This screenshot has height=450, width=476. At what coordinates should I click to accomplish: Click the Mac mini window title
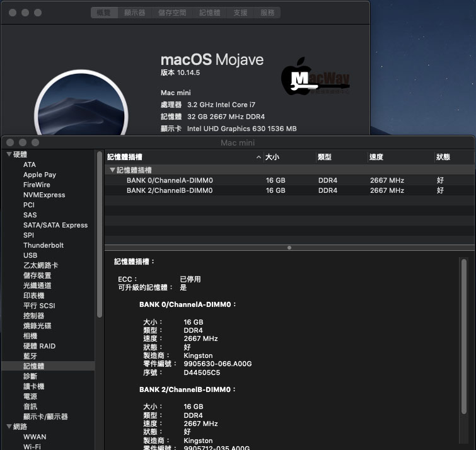tap(238, 142)
